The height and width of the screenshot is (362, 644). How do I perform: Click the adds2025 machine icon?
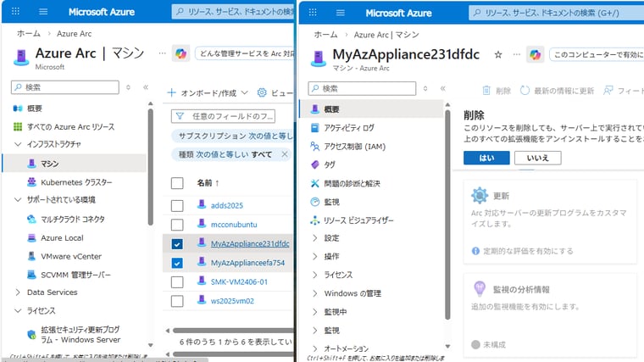[x=202, y=204]
